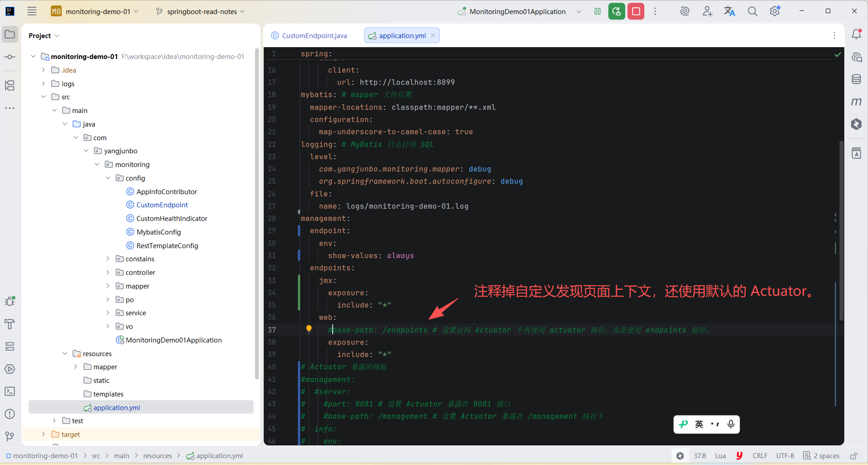The height and width of the screenshot is (465, 868).
Task: Click 2 spaces indent setting
Action: point(821,455)
